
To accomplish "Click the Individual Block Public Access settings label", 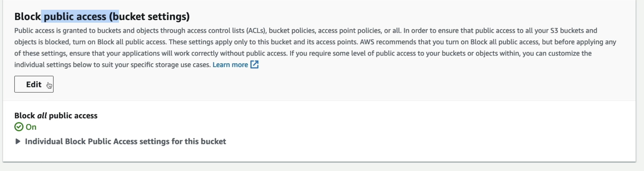I will coord(125,141).
